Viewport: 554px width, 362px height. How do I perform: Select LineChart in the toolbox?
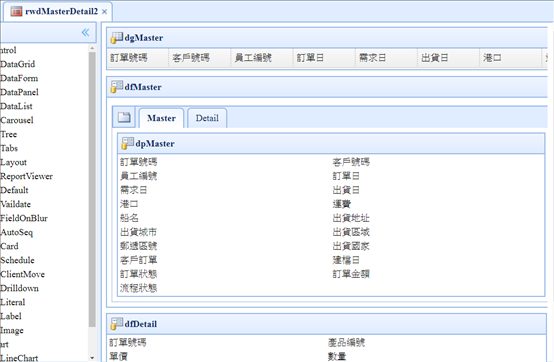[19, 358]
